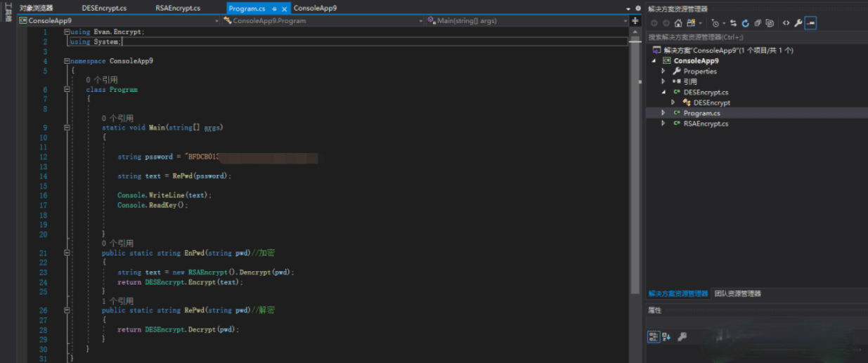
Task: Expand the Program.cs node in tree
Action: pyautogui.click(x=663, y=113)
